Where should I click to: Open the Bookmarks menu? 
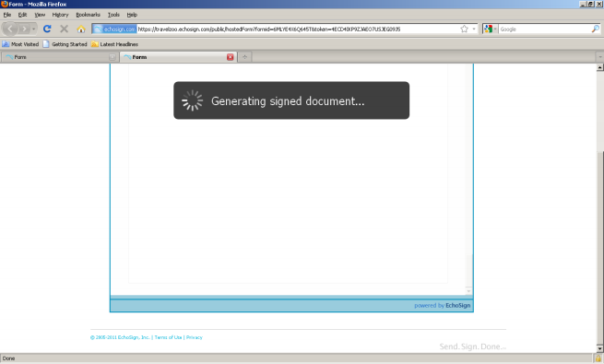88,15
